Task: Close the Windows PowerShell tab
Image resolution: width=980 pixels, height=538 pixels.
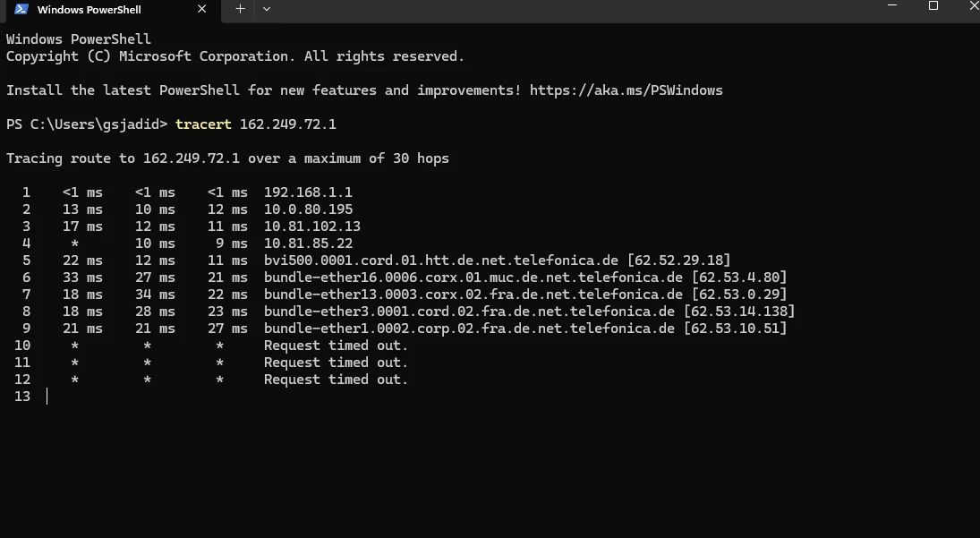Action: [x=202, y=10]
